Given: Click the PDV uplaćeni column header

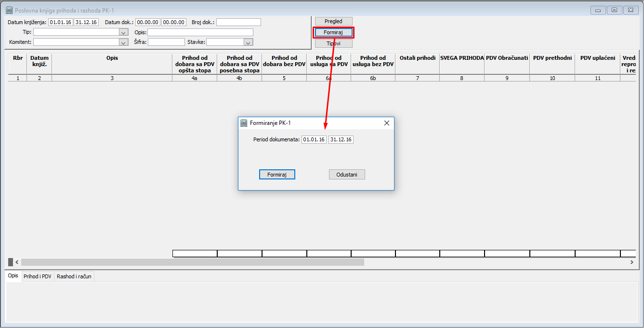Looking at the screenshot, I should click(598, 64).
